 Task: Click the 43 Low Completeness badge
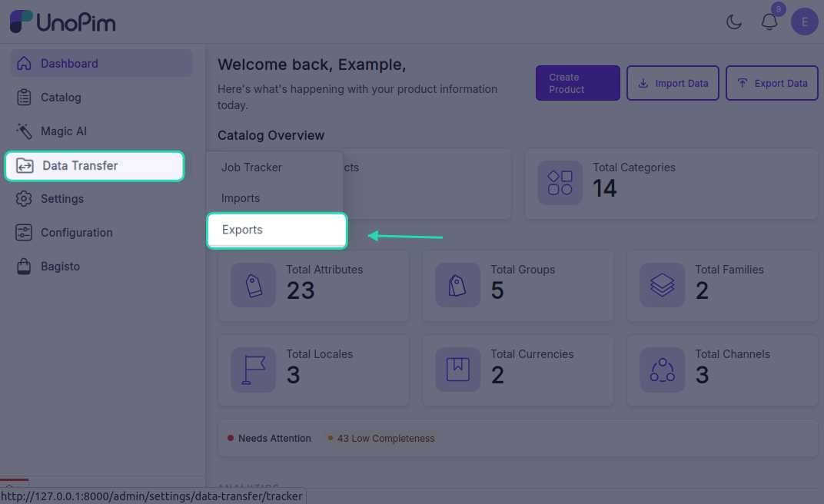[x=381, y=439]
